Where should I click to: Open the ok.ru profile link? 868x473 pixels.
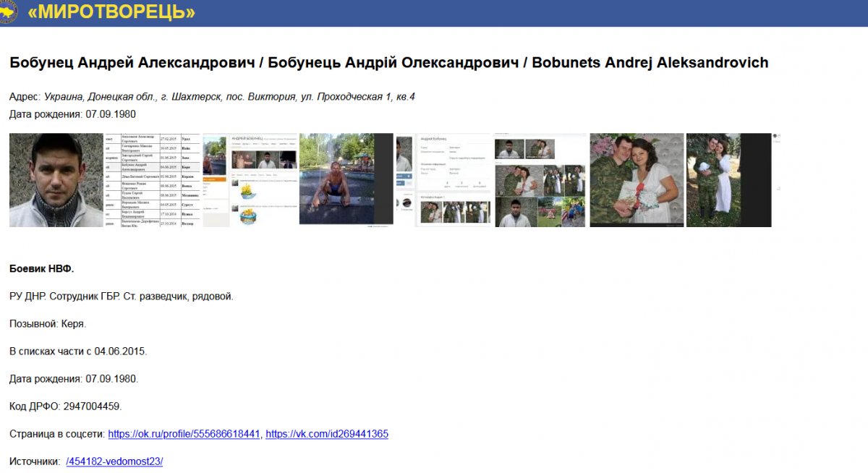[x=184, y=434]
